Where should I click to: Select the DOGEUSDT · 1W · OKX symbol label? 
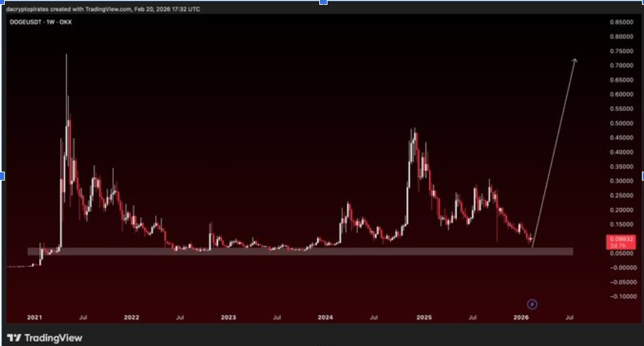pos(41,22)
